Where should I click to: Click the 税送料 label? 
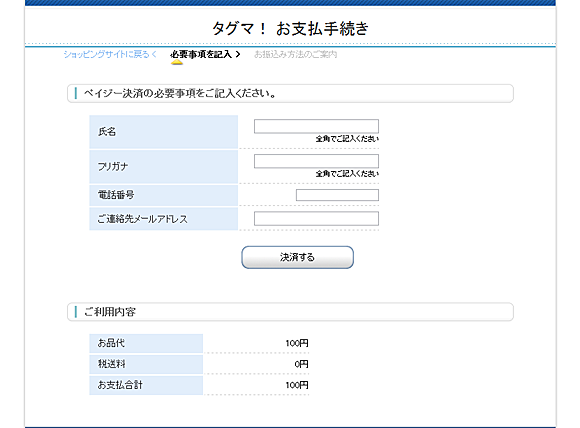[111, 364]
